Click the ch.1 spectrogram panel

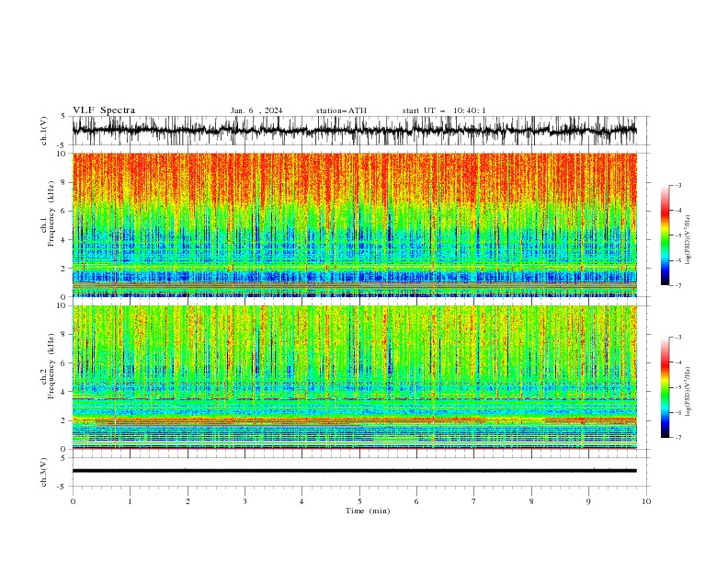tap(355, 224)
